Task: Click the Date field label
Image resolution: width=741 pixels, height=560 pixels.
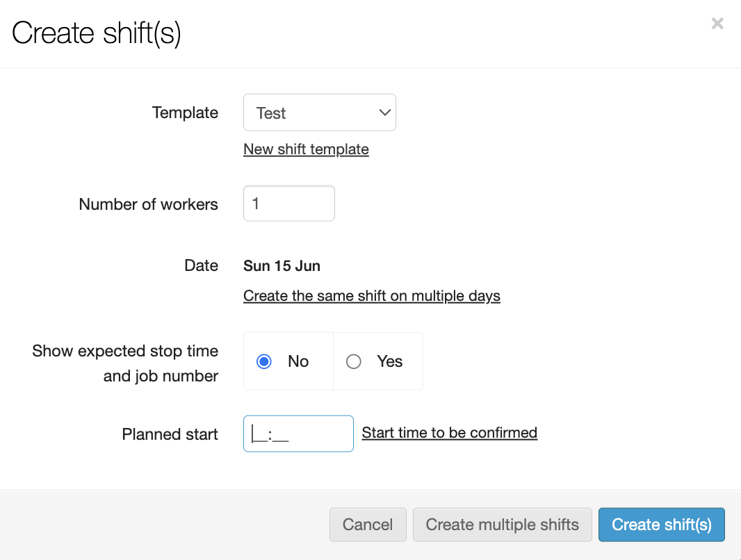Action: (x=201, y=265)
